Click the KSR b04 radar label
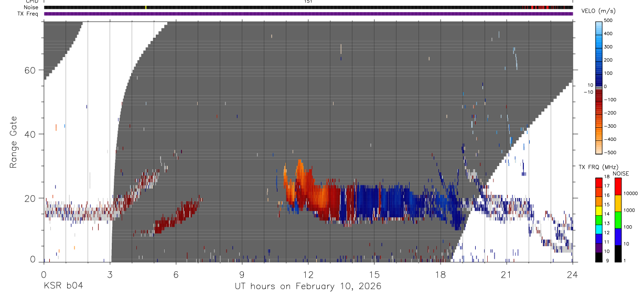 pyautogui.click(x=63, y=287)
